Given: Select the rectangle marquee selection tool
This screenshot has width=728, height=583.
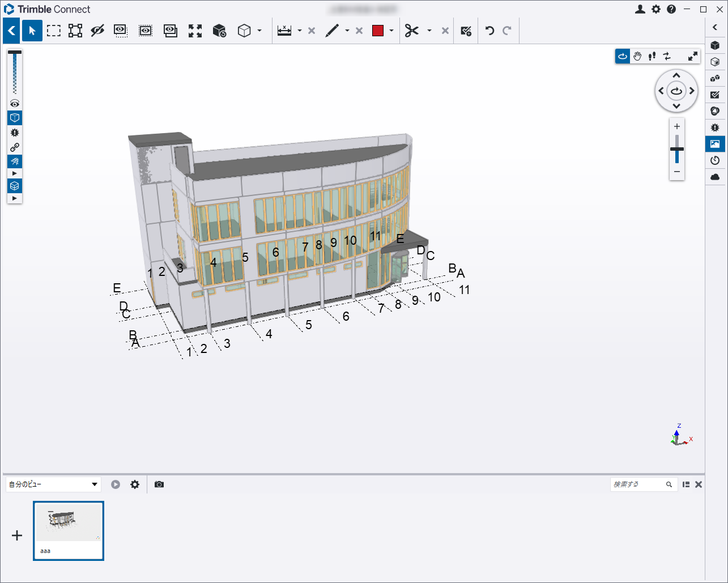Looking at the screenshot, I should [54, 31].
